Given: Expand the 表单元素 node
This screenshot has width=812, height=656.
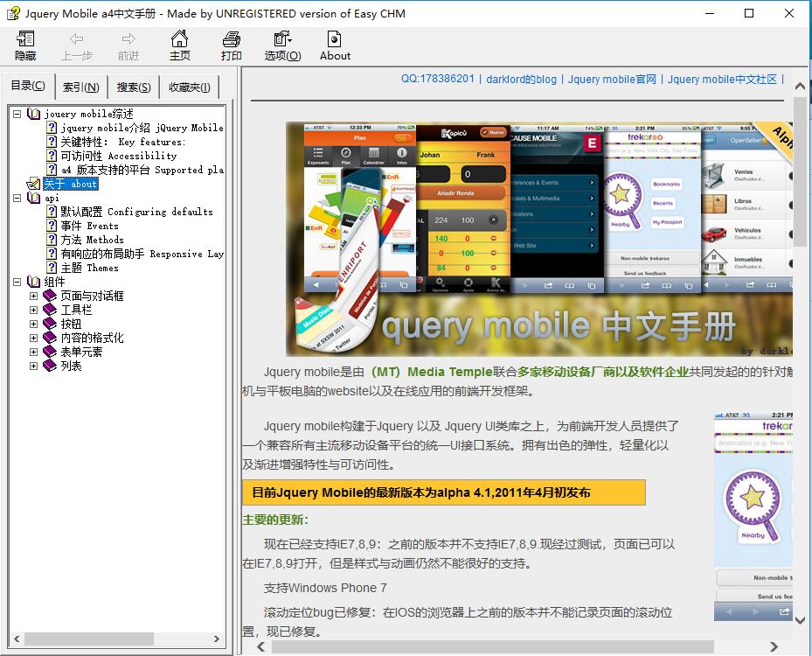Looking at the screenshot, I should pyautogui.click(x=34, y=352).
